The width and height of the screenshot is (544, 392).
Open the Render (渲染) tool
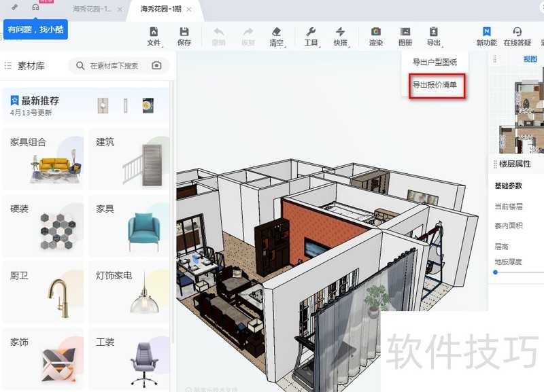pyautogui.click(x=375, y=36)
